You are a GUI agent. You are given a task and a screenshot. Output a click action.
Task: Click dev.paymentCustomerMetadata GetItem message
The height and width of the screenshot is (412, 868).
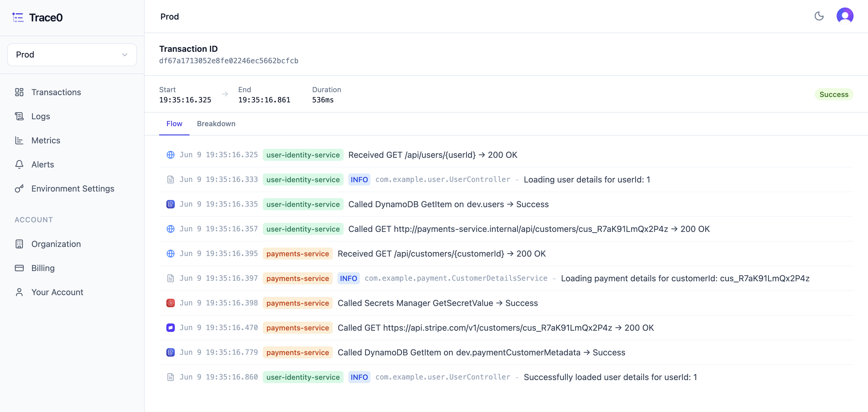482,352
